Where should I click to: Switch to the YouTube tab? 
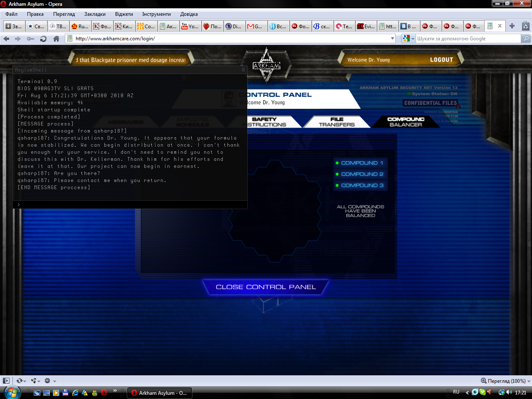click(x=190, y=26)
